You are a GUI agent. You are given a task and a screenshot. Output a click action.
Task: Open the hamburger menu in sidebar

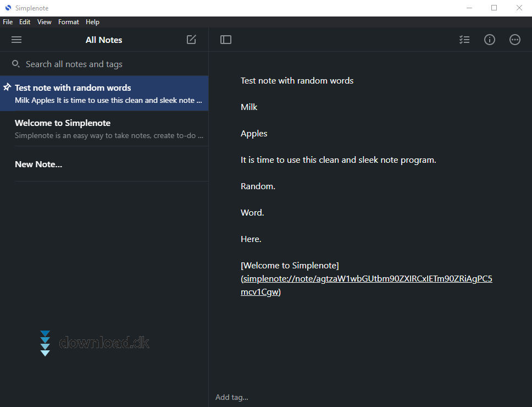pyautogui.click(x=16, y=40)
